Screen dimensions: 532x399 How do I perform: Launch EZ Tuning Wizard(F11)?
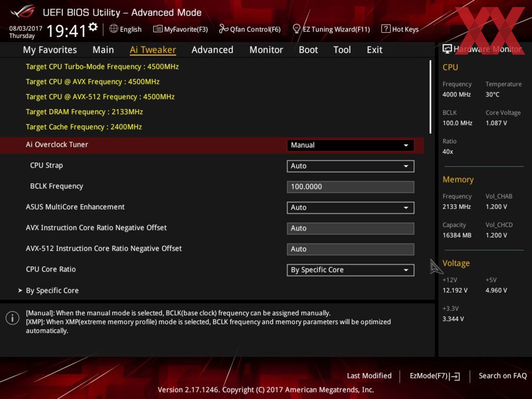click(x=331, y=29)
